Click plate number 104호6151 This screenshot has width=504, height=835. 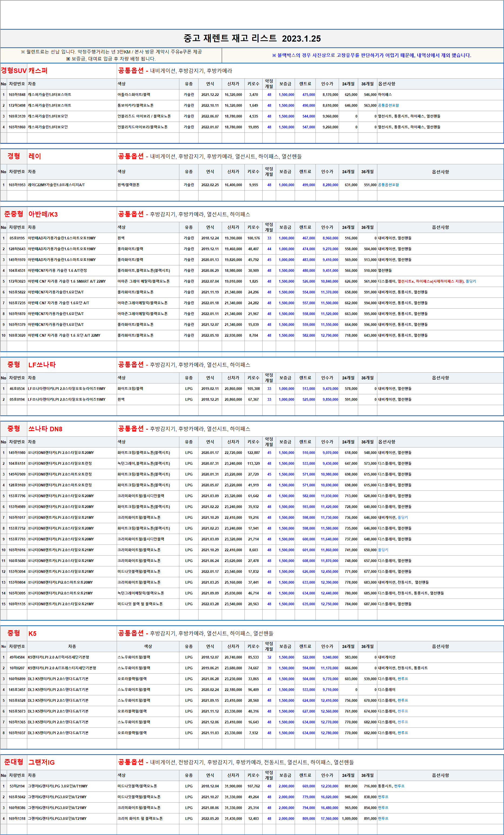pyautogui.click(x=17, y=464)
